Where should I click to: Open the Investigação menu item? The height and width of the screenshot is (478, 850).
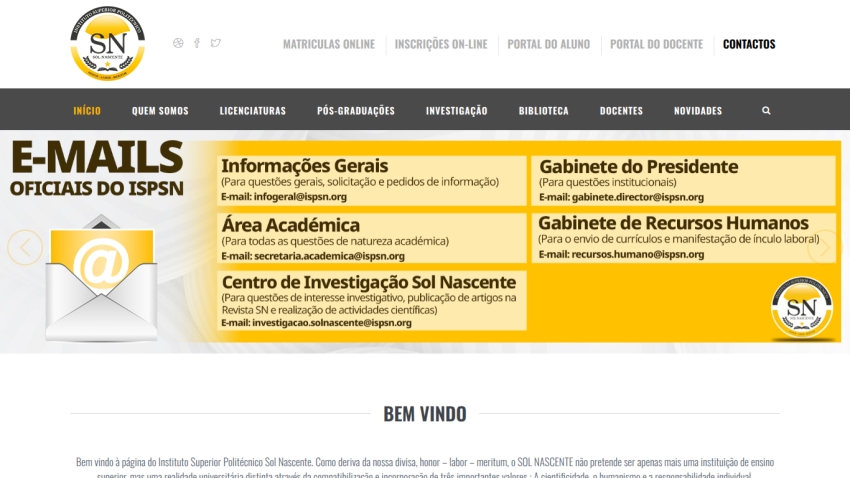pos(456,111)
